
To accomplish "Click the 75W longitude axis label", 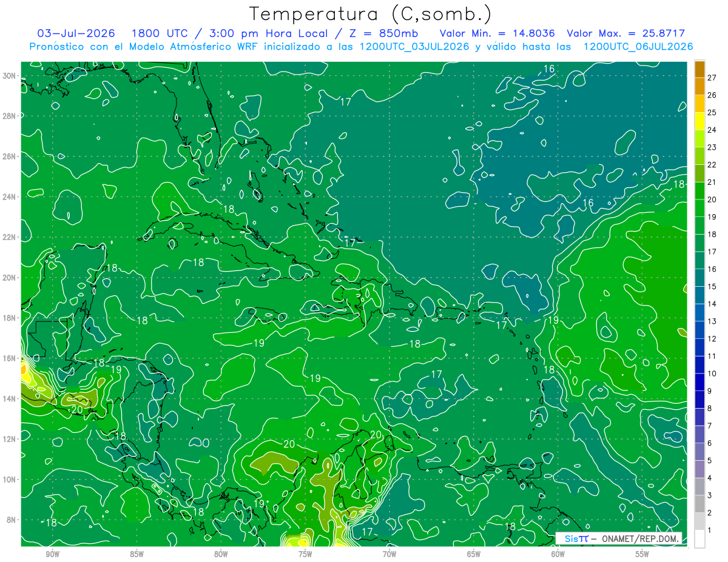I will pos(305,554).
